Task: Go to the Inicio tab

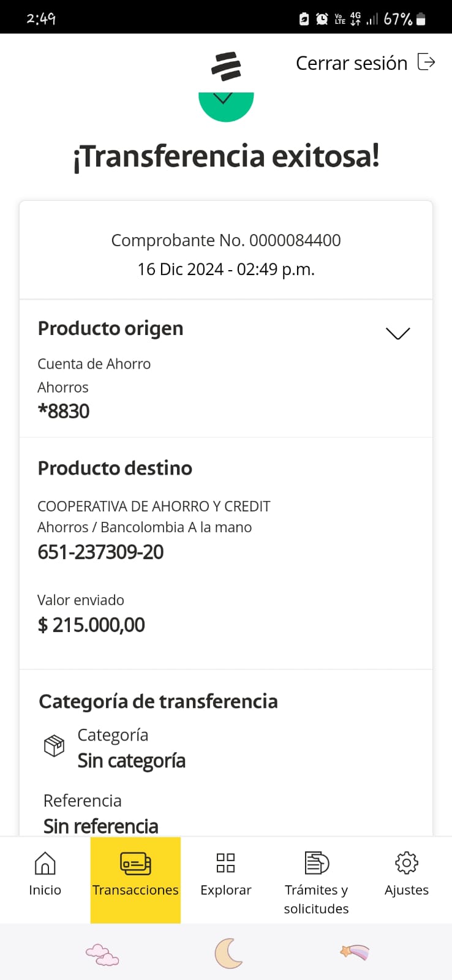Action: (45, 876)
